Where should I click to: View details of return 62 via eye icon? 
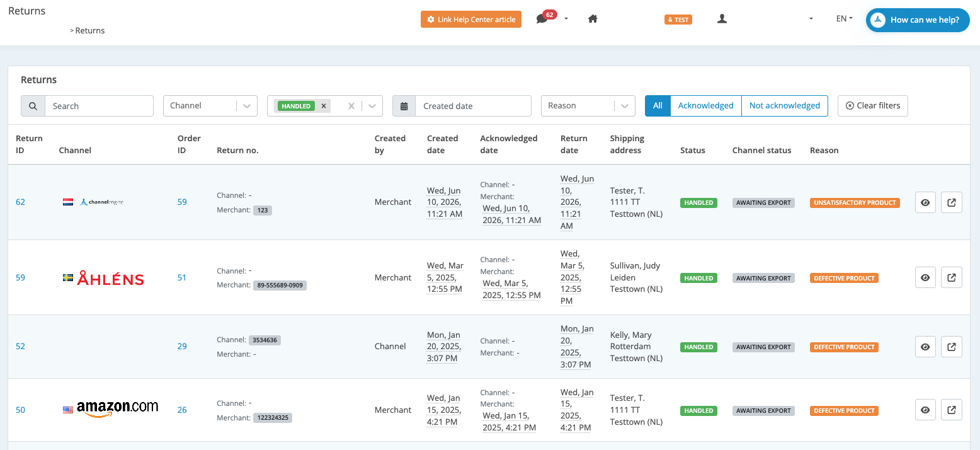click(925, 202)
